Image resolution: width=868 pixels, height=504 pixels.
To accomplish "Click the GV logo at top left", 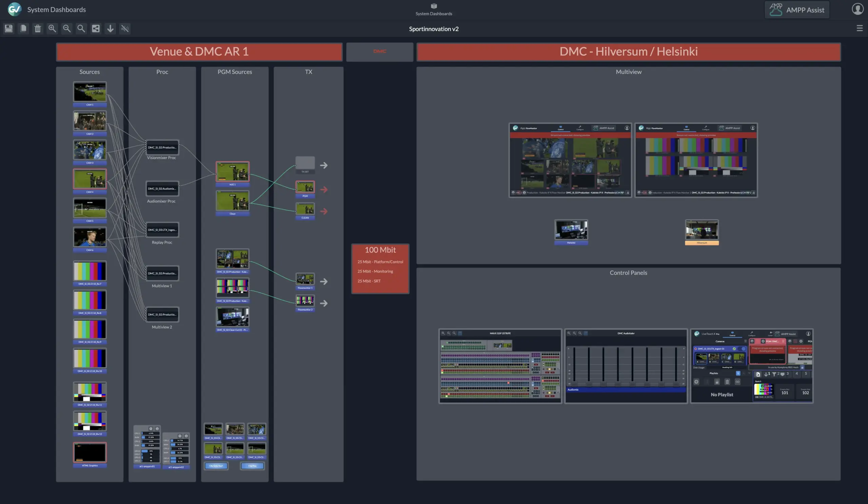I will (15, 9).
